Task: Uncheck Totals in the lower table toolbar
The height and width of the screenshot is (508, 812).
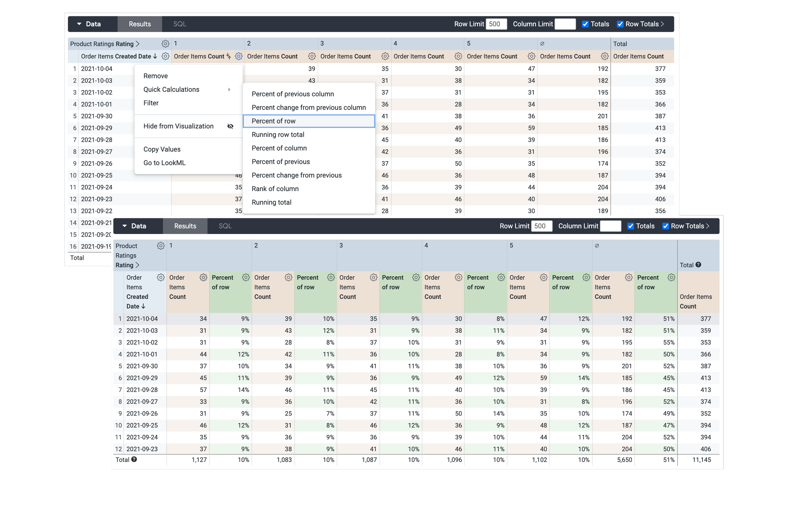Action: pos(631,226)
